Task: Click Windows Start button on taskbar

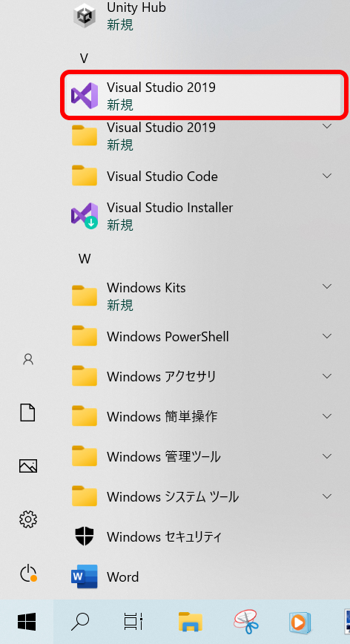Action: pyautogui.click(x=27, y=622)
